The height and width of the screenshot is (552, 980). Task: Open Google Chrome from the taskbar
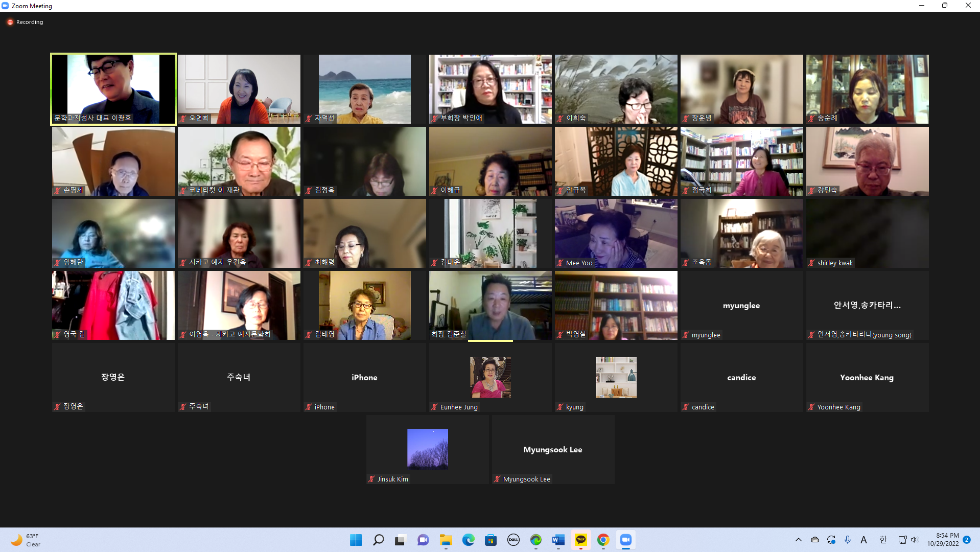coord(603,540)
